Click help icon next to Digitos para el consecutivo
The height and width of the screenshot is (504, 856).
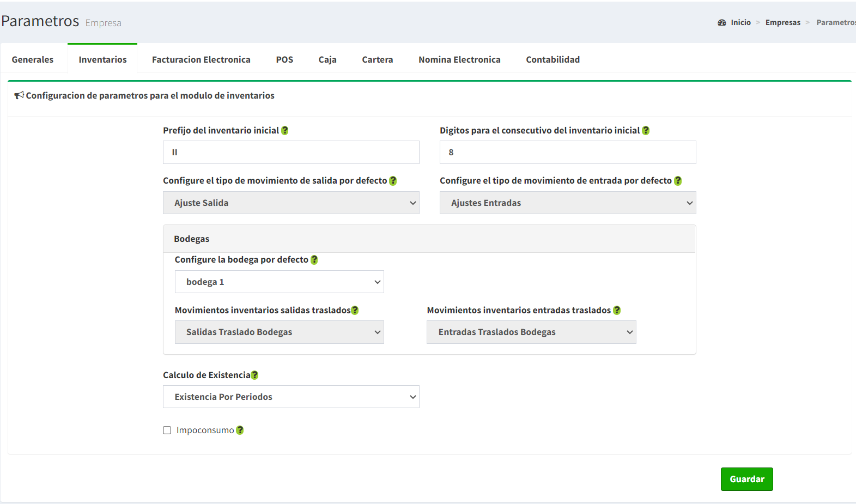point(646,131)
